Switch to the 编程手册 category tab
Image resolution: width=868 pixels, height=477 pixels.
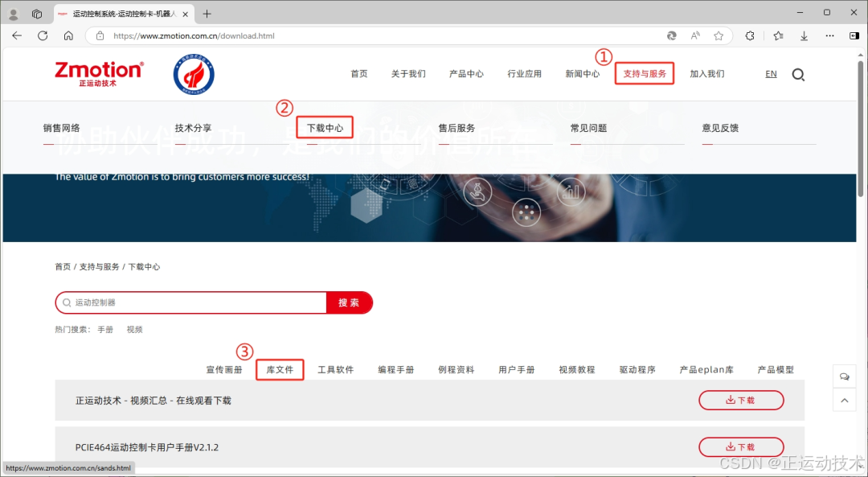coord(395,369)
